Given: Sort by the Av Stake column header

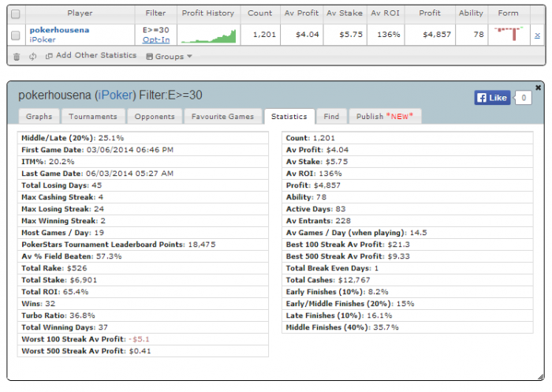Looking at the screenshot, I should pyautogui.click(x=345, y=13).
